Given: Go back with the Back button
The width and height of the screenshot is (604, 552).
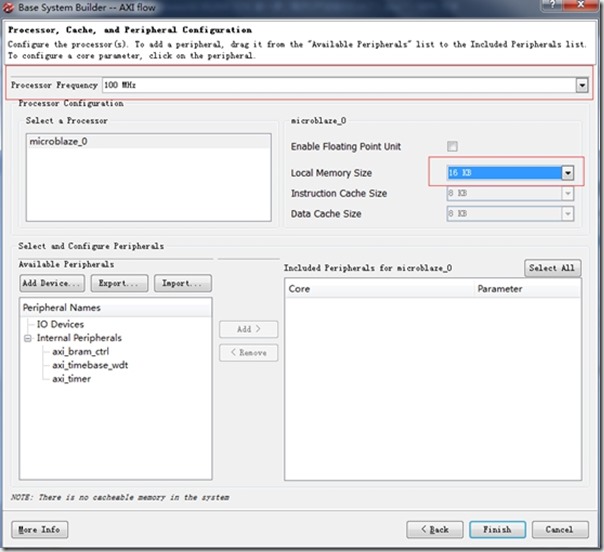Looking at the screenshot, I should pyautogui.click(x=435, y=530).
